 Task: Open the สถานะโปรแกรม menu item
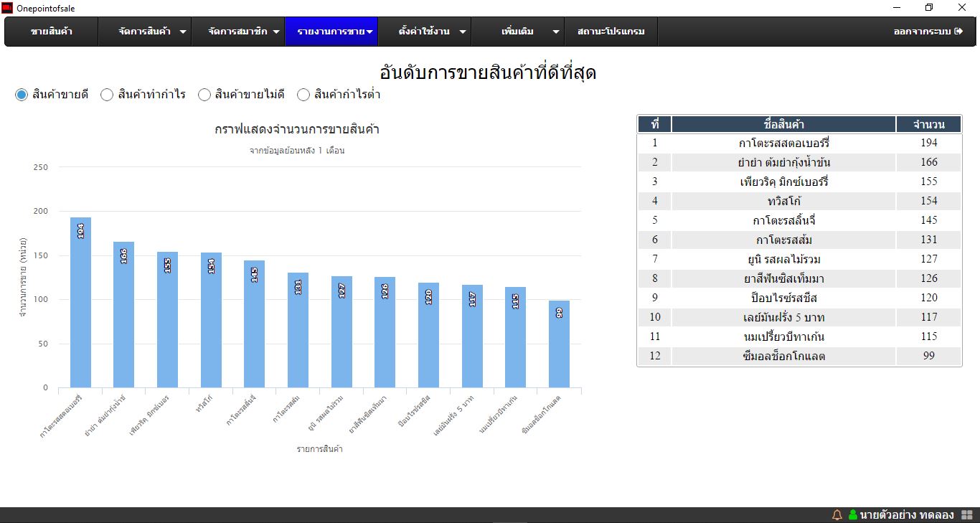pyautogui.click(x=611, y=32)
